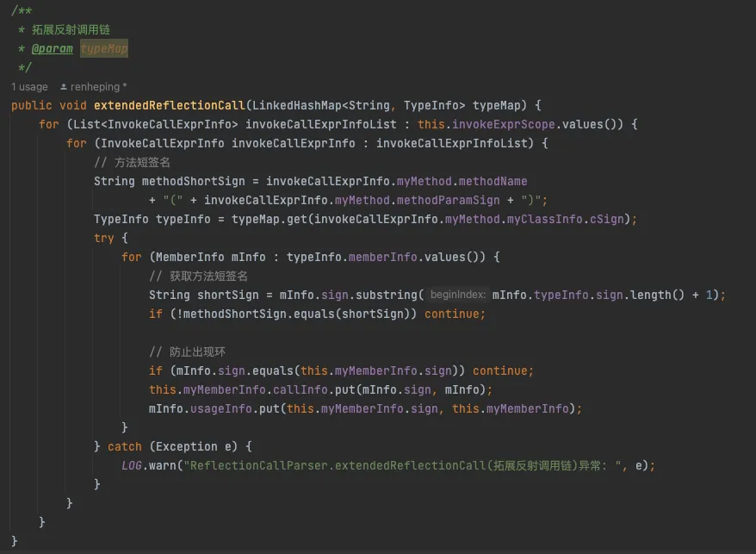Screen dimensions: 756x554
Task: Click the callInfo field reference
Action: coord(300,390)
